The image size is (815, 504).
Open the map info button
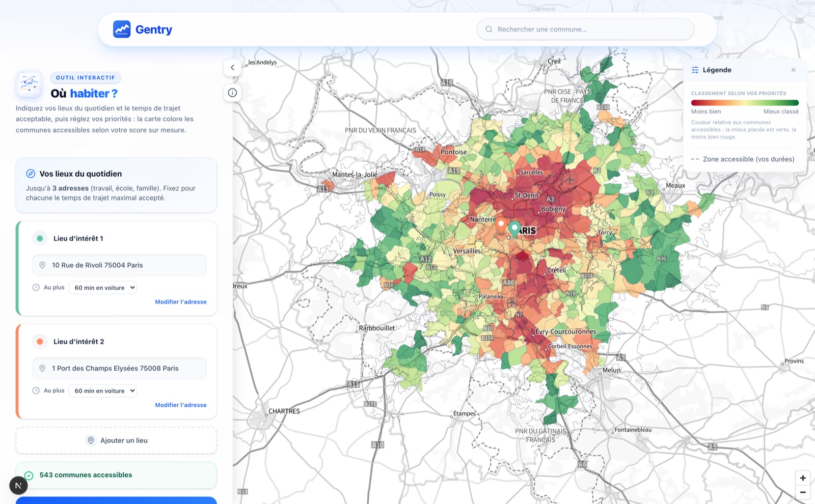[232, 93]
